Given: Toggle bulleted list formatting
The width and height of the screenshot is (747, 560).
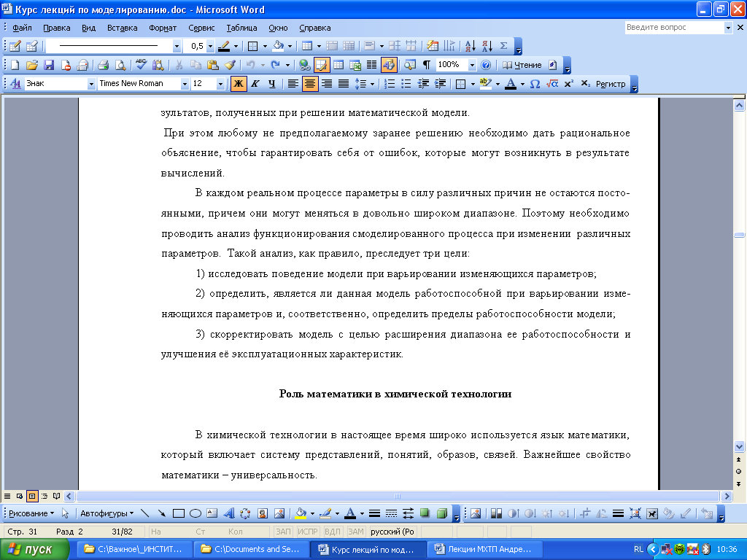Looking at the screenshot, I should [x=406, y=84].
